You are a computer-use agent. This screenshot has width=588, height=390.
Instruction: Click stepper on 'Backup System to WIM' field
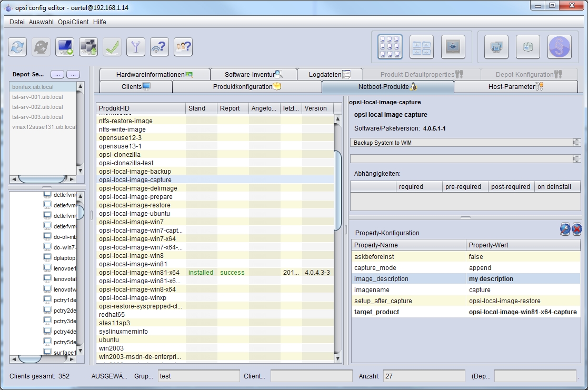click(577, 143)
